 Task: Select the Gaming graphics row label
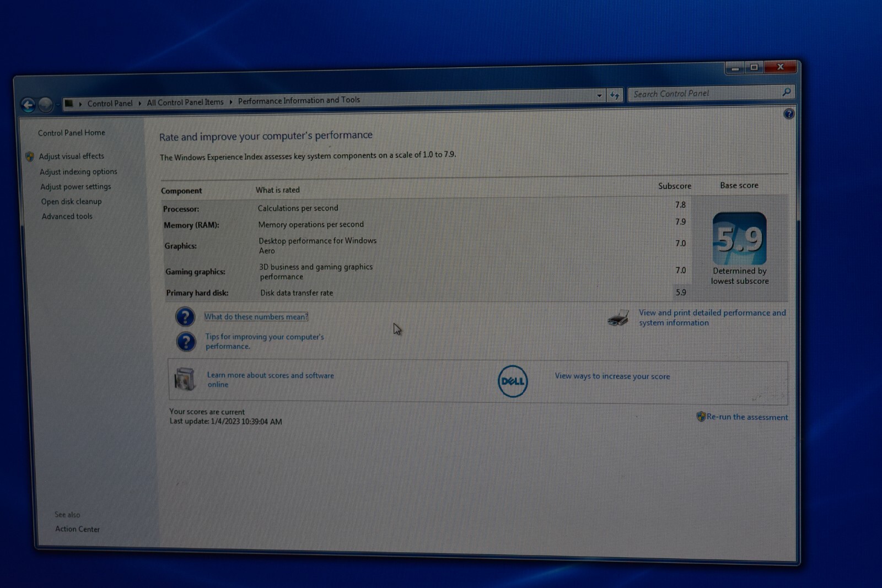[195, 272]
